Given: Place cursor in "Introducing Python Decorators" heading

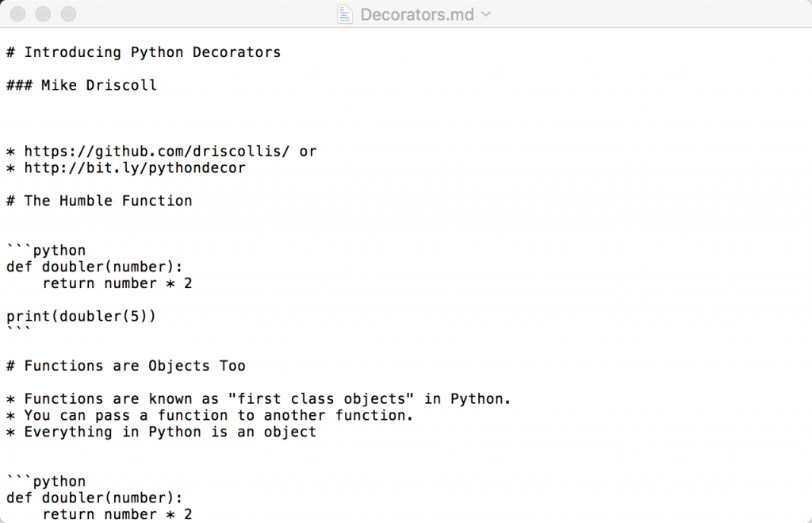Looking at the screenshot, I should [x=152, y=52].
